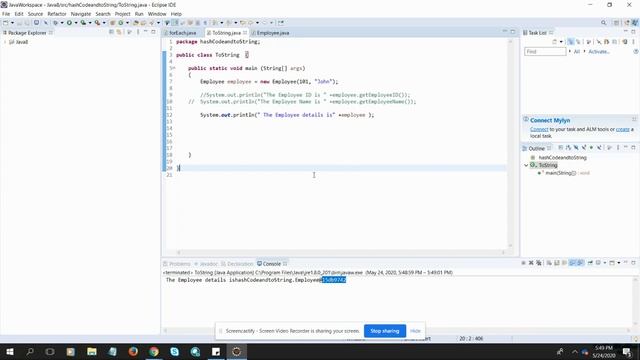Open Package Explorer view menu icon

pyautogui.click(x=138, y=32)
